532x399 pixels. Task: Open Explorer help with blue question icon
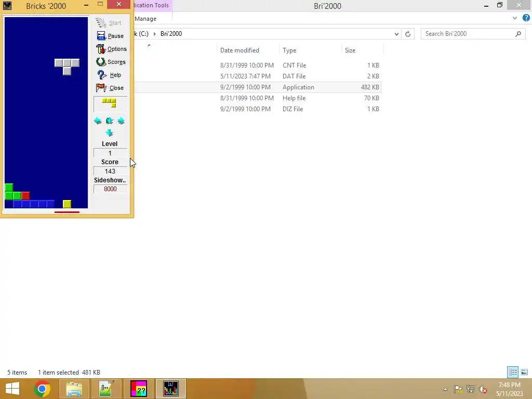coord(526,18)
